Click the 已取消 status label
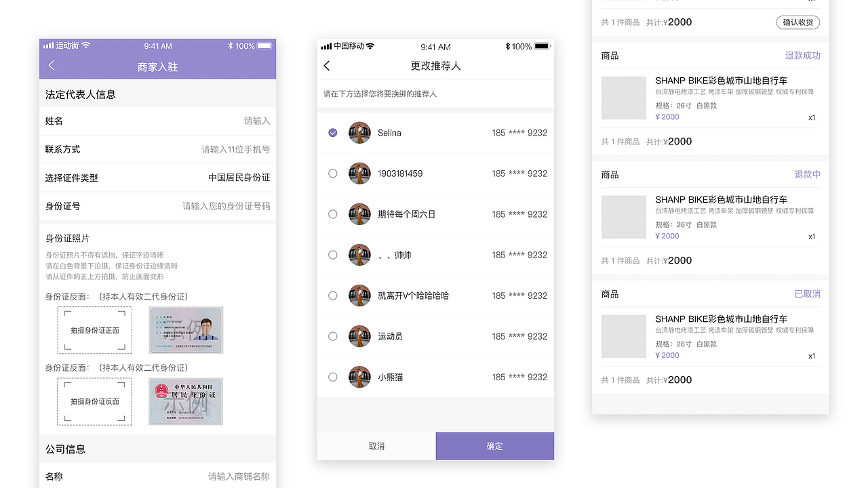The width and height of the screenshot is (868, 488). pyautogui.click(x=808, y=294)
